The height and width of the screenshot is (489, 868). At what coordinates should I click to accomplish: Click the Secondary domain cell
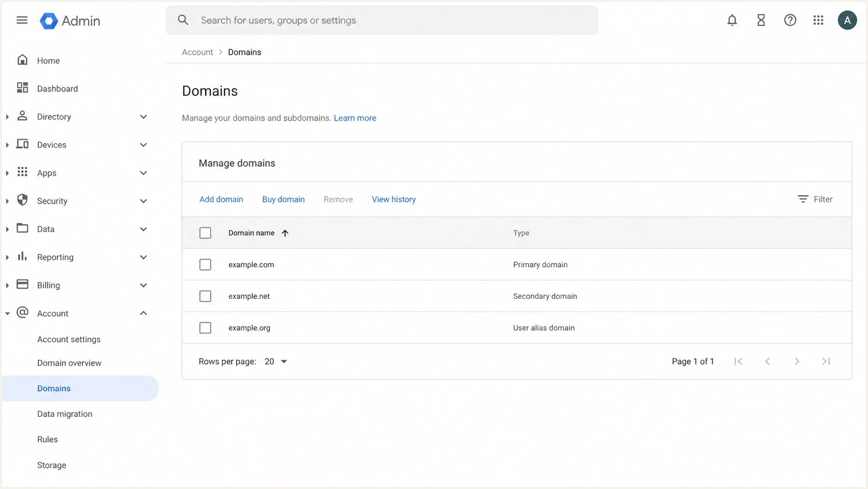(x=545, y=296)
